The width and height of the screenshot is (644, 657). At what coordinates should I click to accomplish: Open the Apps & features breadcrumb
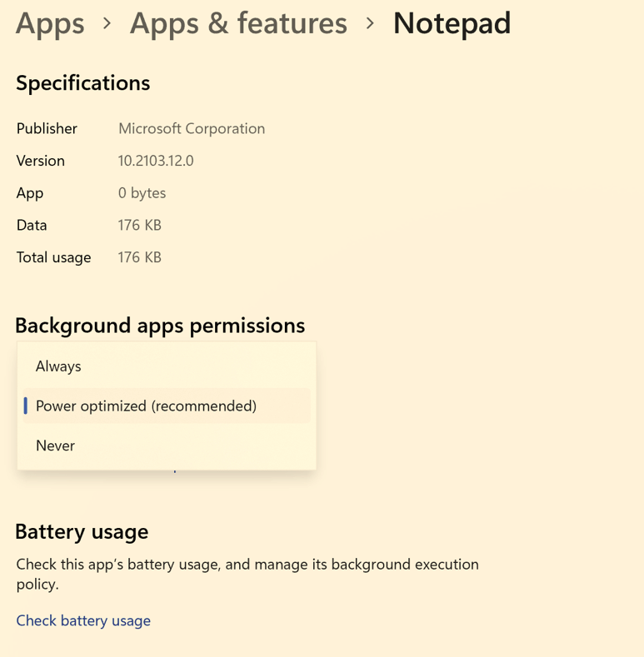pyautogui.click(x=238, y=23)
